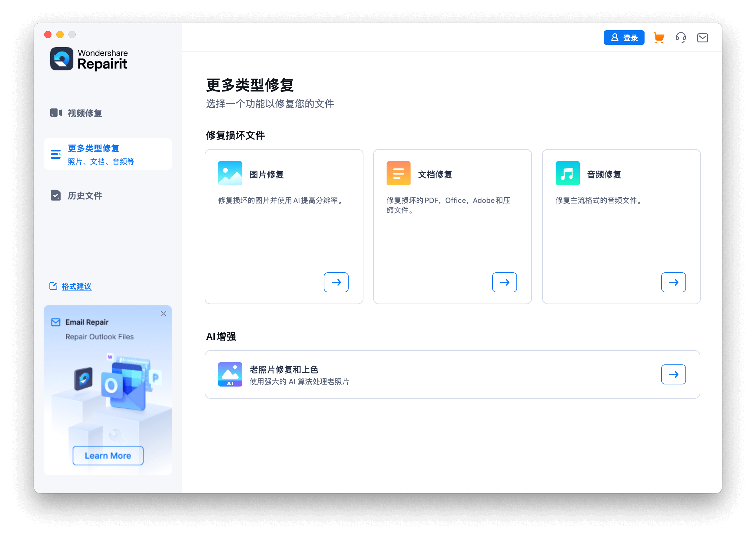The image size is (756, 538).
Task: Open 文档修复 repair tool arrow button
Action: (x=505, y=282)
